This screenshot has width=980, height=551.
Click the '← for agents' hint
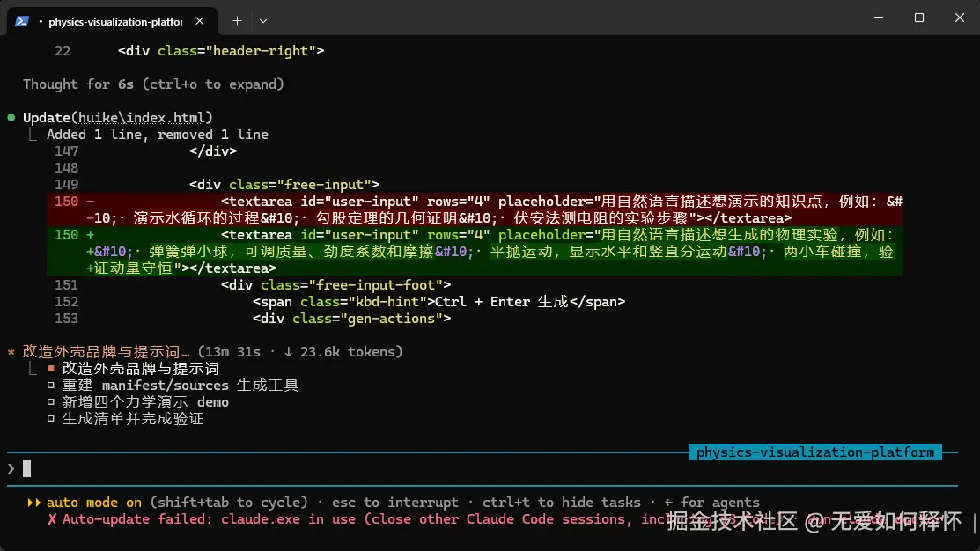tap(711, 503)
